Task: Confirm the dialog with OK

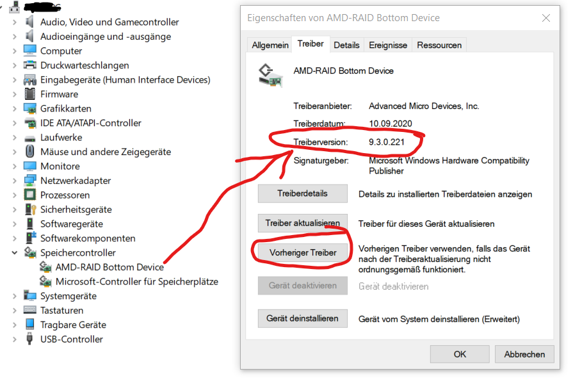Action: coord(460,354)
